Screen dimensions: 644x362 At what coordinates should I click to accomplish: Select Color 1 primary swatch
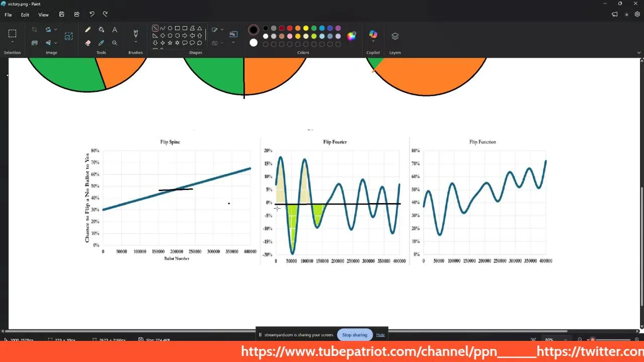pyautogui.click(x=254, y=30)
